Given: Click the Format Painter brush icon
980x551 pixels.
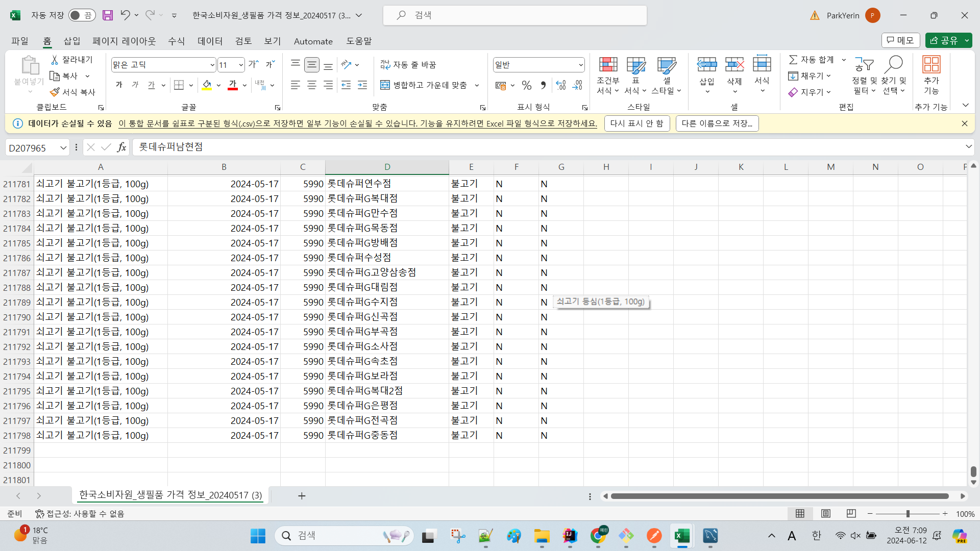Looking at the screenshot, I should pos(55,92).
